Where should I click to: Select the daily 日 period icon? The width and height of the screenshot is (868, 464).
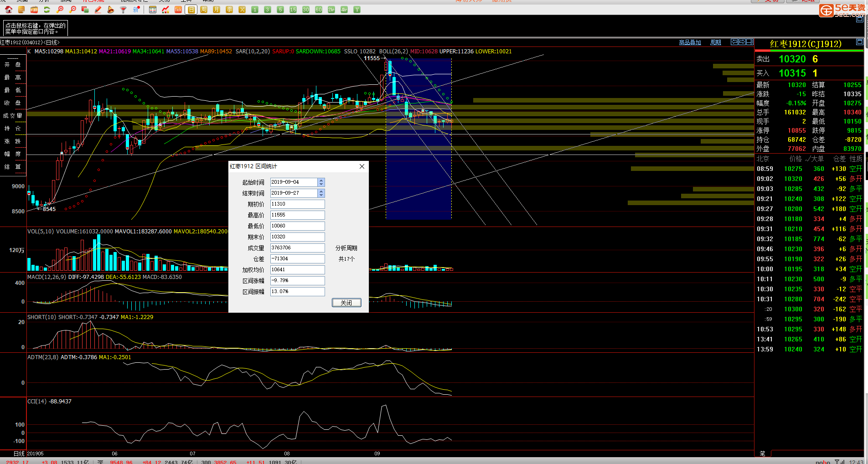tap(191, 10)
